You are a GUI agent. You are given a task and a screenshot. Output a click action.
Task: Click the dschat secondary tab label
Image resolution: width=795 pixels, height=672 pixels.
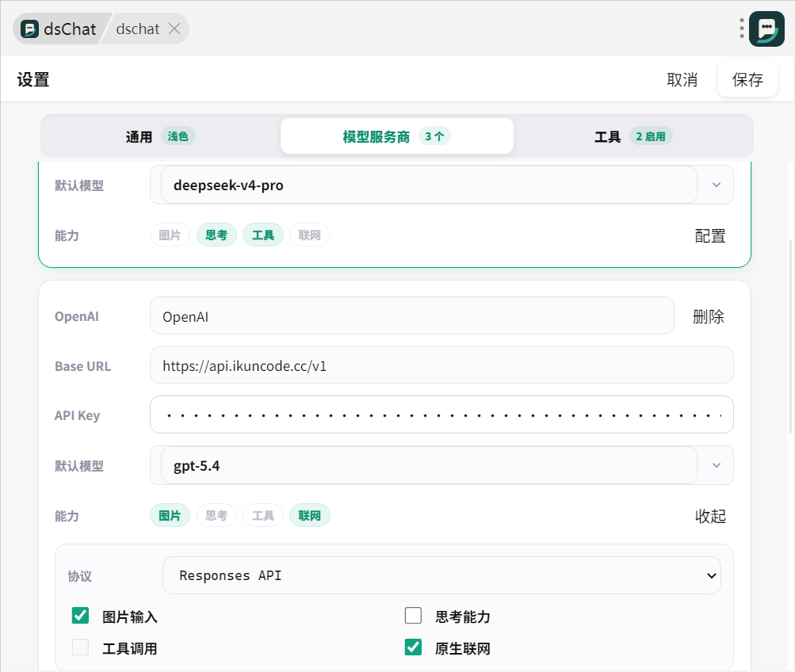pos(137,29)
